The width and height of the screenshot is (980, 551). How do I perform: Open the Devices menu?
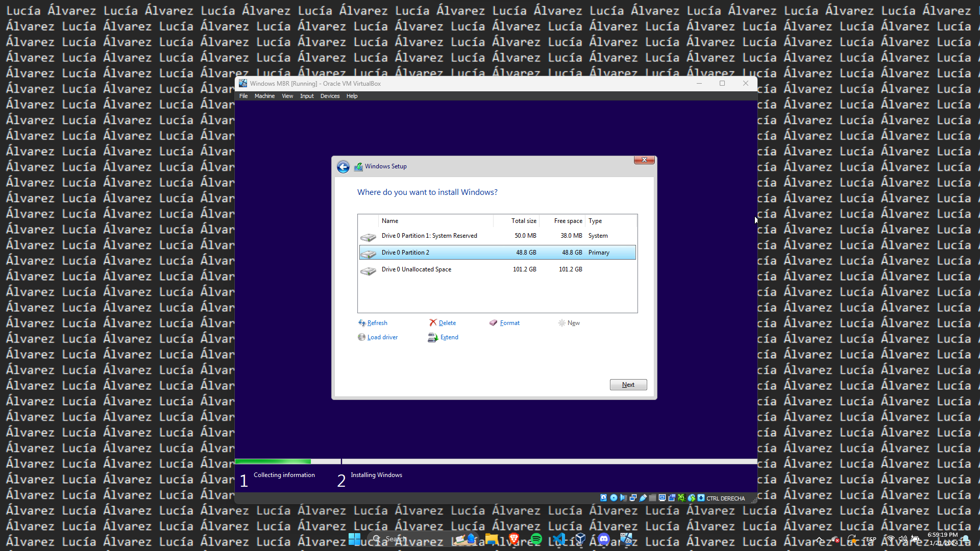point(330,96)
